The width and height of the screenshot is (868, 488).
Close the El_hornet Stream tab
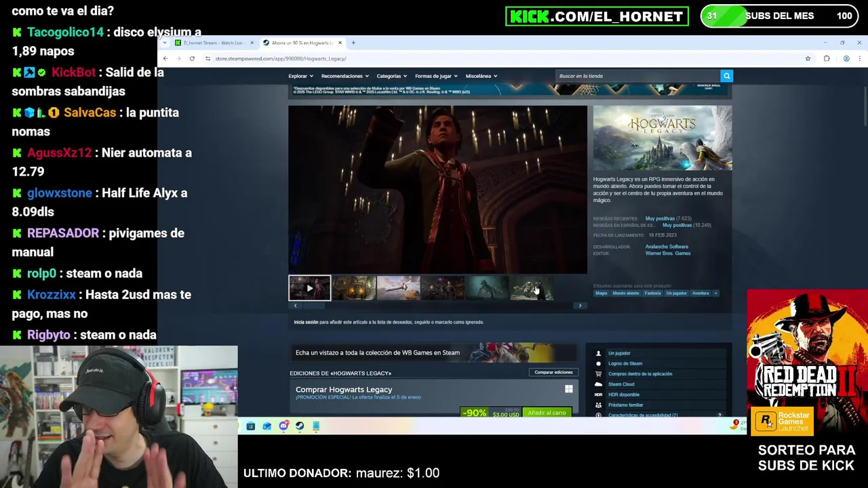pos(252,43)
